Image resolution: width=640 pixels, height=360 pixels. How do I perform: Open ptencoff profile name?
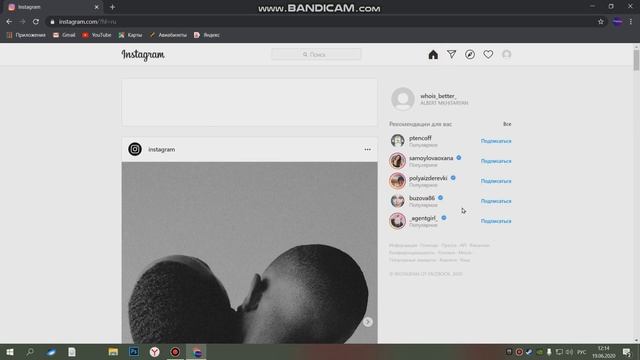click(420, 138)
